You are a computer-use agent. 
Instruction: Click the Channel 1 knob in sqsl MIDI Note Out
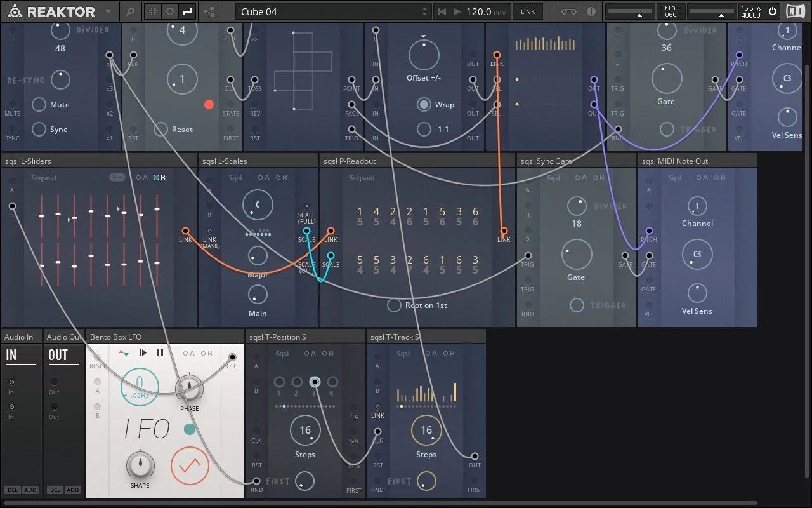tap(697, 206)
